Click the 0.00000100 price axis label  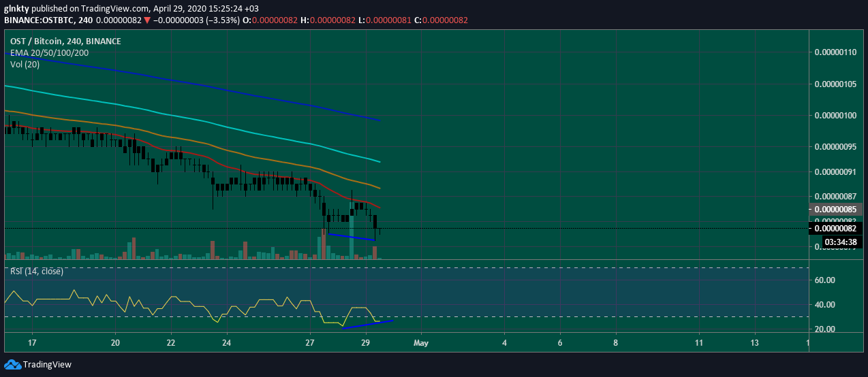[835, 116]
